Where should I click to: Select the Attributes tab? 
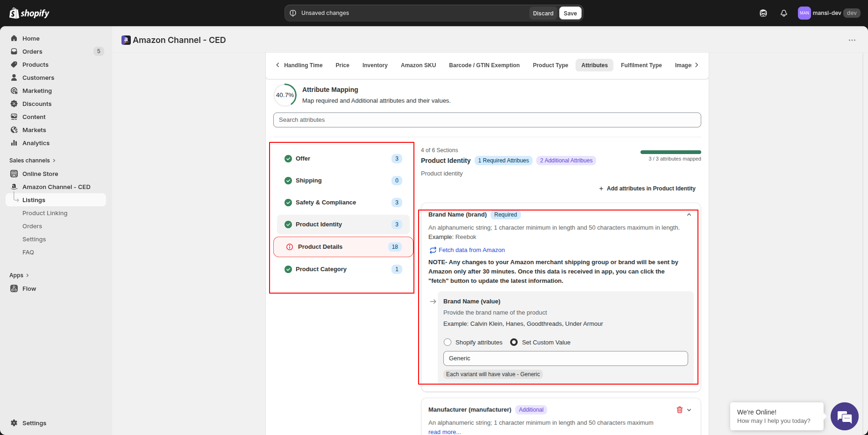pos(594,65)
